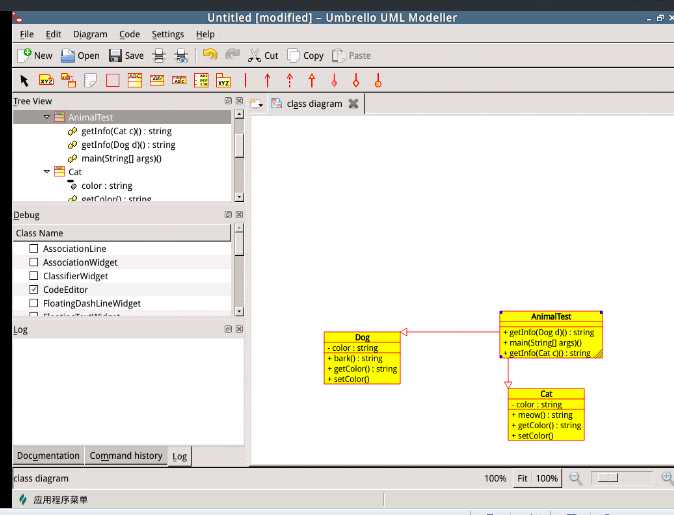This screenshot has height=515, width=674.
Task: Float the Debug panel
Action: (x=228, y=215)
